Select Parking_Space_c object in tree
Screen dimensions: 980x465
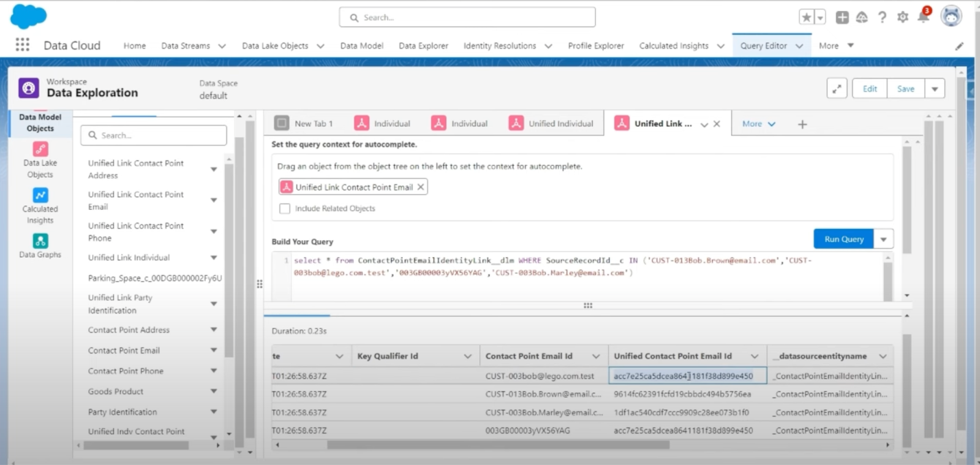[154, 278]
